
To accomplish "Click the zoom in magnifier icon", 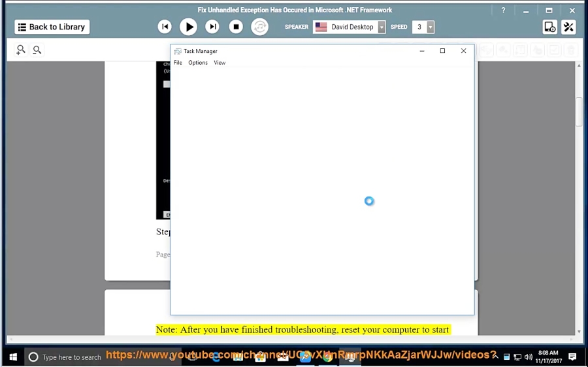I will coord(21,50).
